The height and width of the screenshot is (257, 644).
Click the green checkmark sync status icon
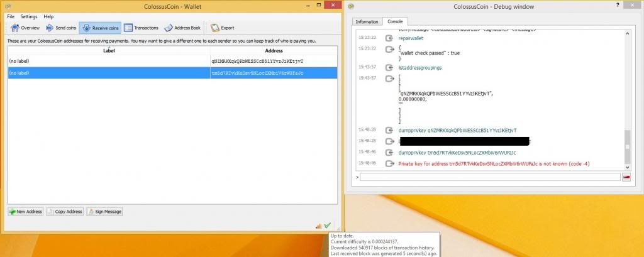coord(327,226)
